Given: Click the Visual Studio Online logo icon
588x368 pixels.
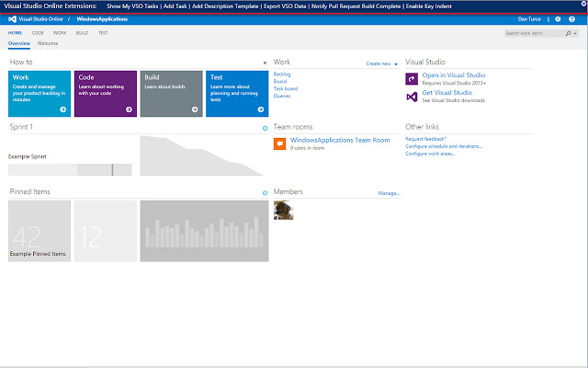Looking at the screenshot, I should [x=12, y=19].
